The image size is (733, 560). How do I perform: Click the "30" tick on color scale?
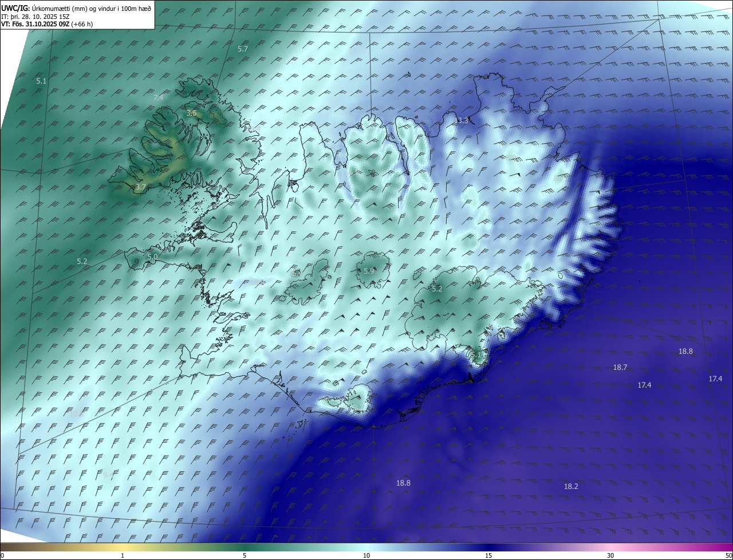pyautogui.click(x=610, y=555)
